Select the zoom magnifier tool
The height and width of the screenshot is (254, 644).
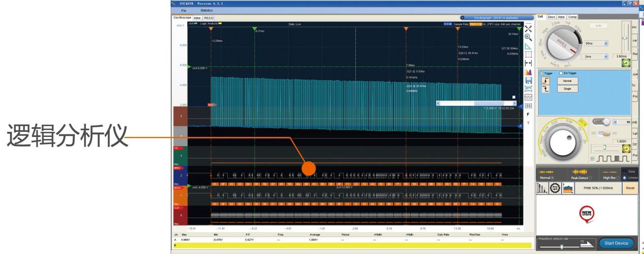(x=528, y=37)
